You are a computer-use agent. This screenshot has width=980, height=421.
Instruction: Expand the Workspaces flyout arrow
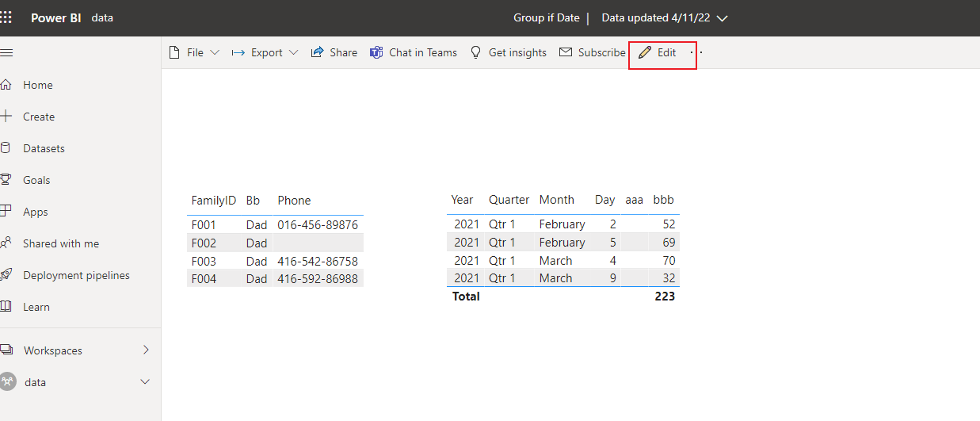pos(146,350)
